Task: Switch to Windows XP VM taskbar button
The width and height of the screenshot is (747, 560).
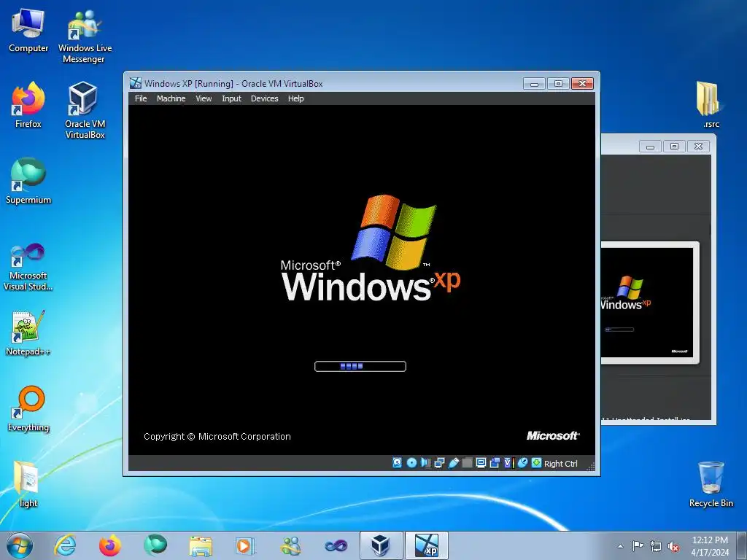Action: pos(426,545)
